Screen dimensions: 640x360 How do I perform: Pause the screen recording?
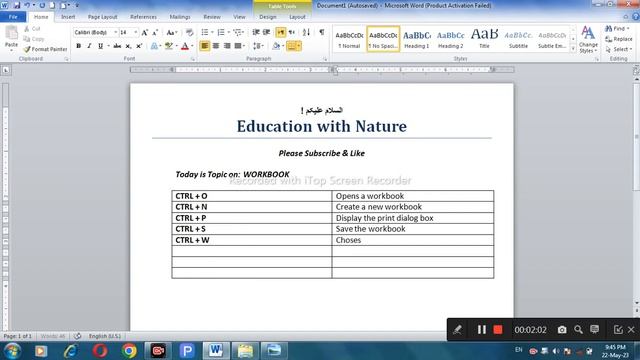click(x=482, y=329)
